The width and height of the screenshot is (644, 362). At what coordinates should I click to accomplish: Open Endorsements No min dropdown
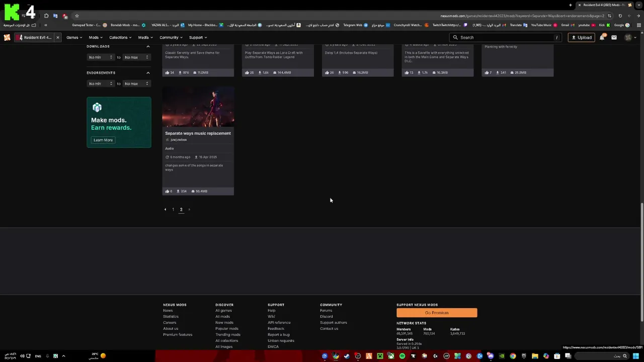point(100,83)
